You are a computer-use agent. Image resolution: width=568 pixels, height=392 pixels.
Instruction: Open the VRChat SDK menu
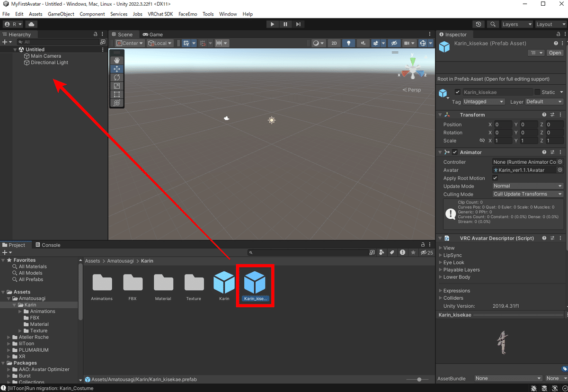[x=160, y=14]
